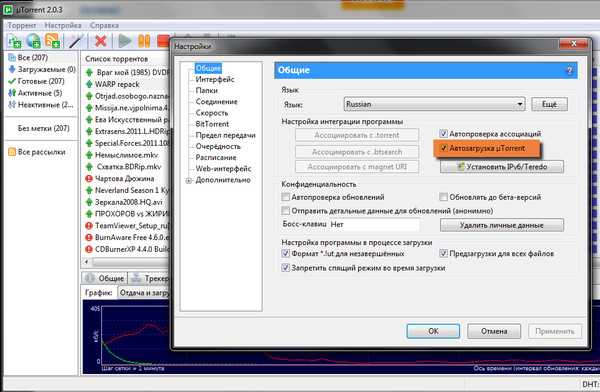Click the Add Torrent toolbar icon

pyautogui.click(x=14, y=41)
